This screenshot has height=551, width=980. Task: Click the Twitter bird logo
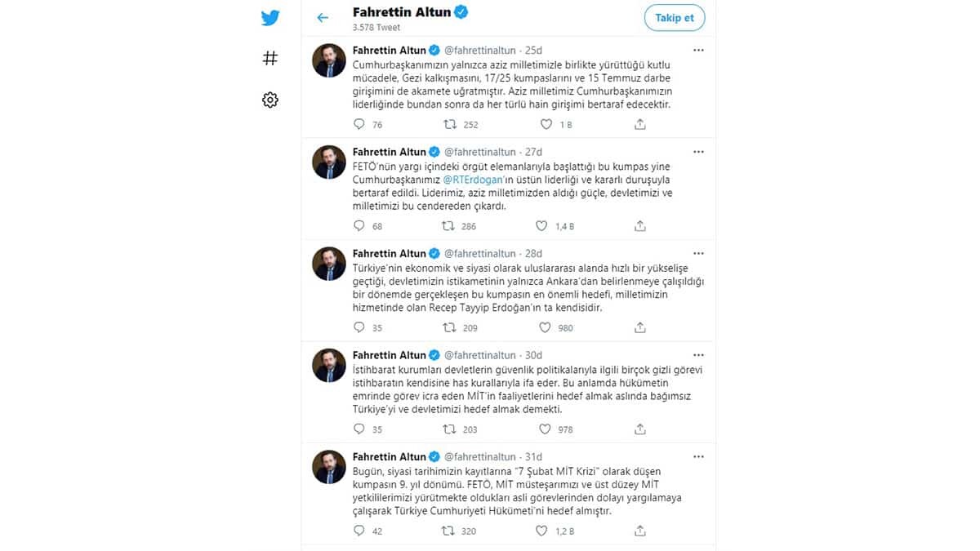(269, 17)
